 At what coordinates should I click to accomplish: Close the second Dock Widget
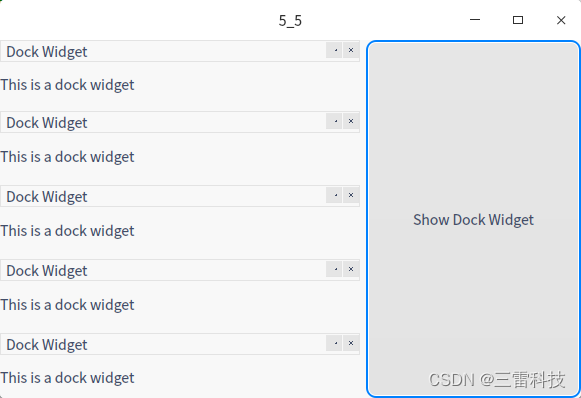[351, 121]
